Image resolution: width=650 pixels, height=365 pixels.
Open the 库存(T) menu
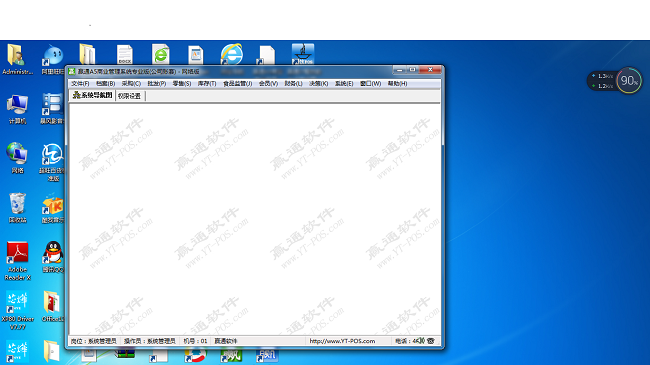(207, 83)
